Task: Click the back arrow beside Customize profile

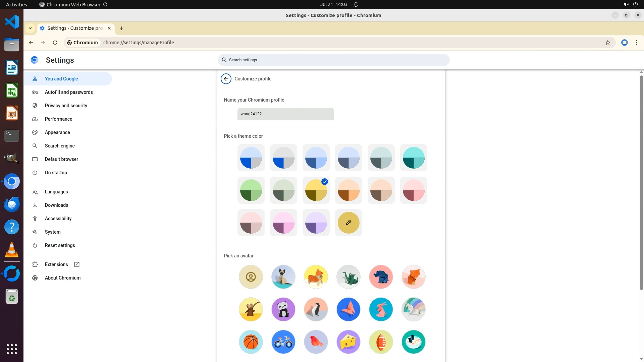Action: [x=226, y=79]
